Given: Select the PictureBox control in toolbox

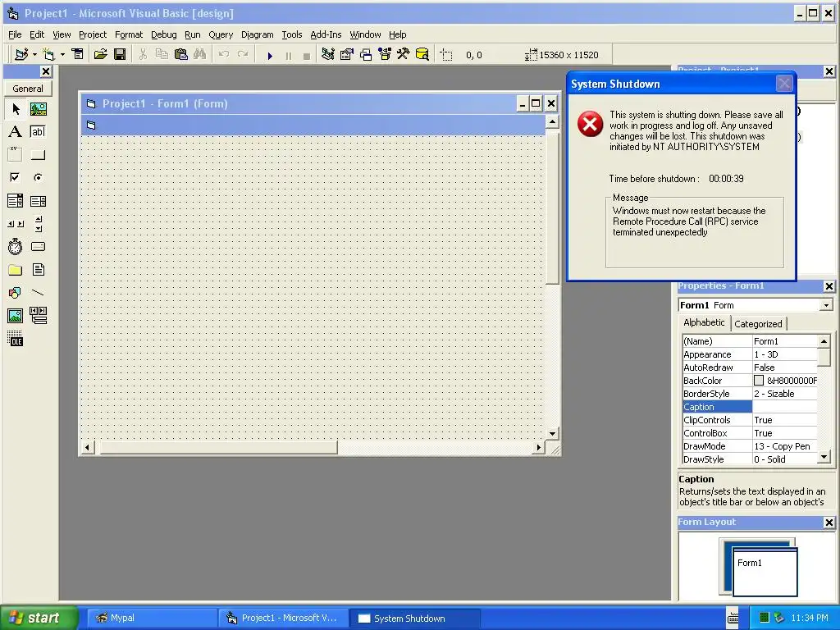Looking at the screenshot, I should pyautogui.click(x=38, y=109).
